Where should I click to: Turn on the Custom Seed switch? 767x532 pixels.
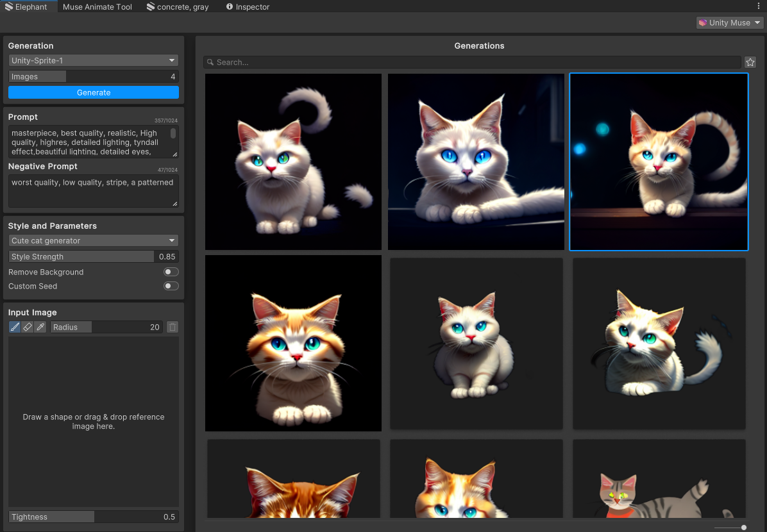coord(171,286)
